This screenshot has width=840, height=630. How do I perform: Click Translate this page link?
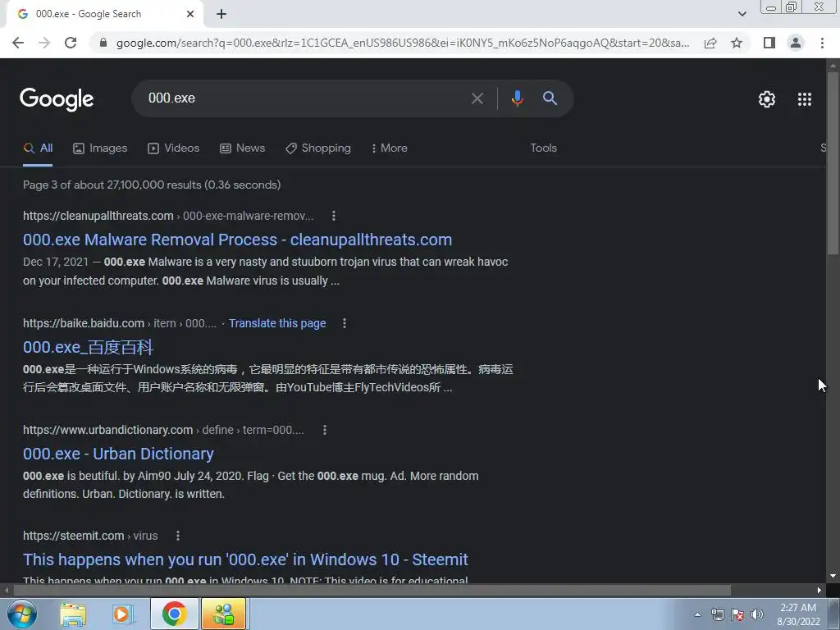277,323
